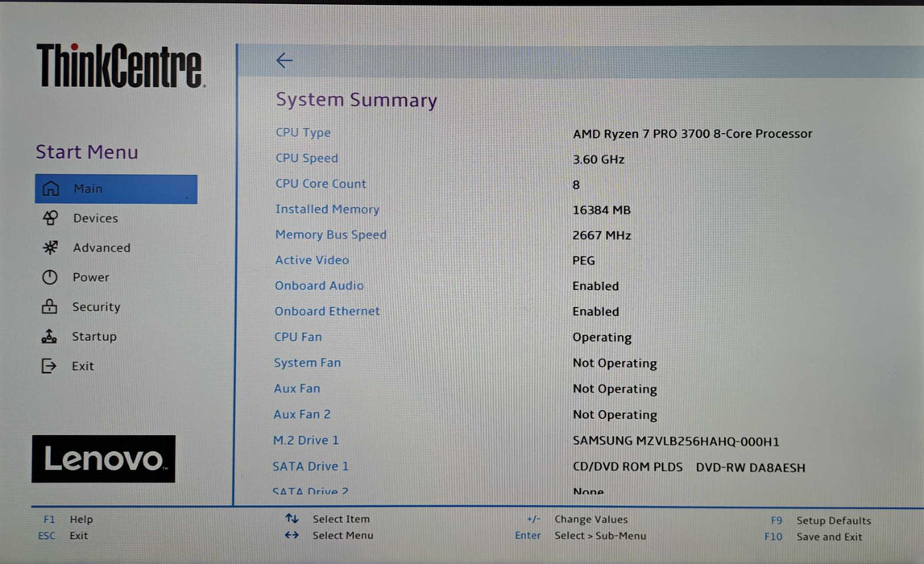
Task: Select the Onboard Ethernet label
Action: [327, 310]
